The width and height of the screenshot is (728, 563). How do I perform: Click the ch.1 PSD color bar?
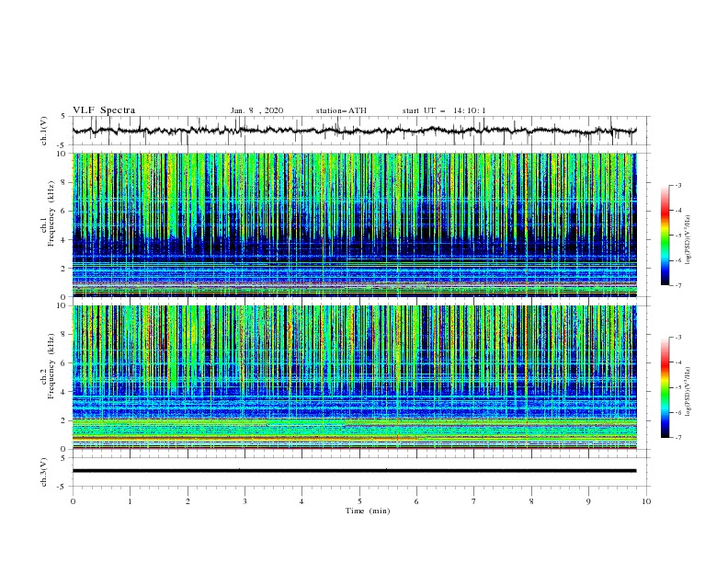click(665, 236)
